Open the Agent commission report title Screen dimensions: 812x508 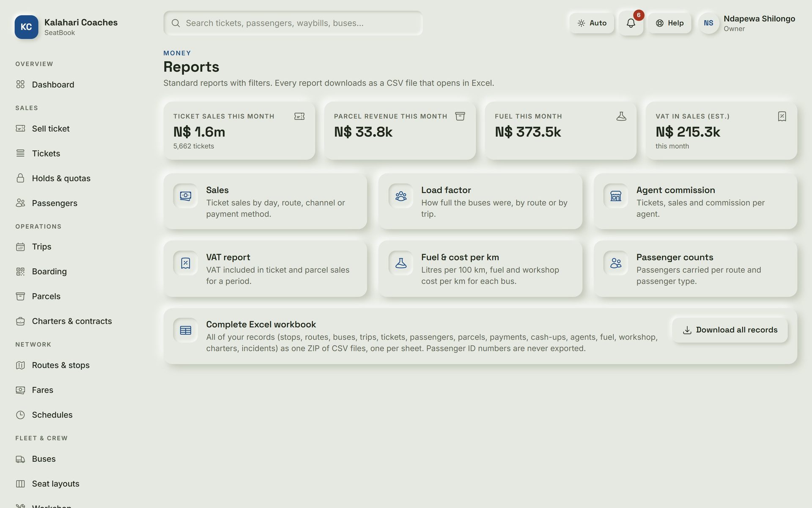(675, 190)
